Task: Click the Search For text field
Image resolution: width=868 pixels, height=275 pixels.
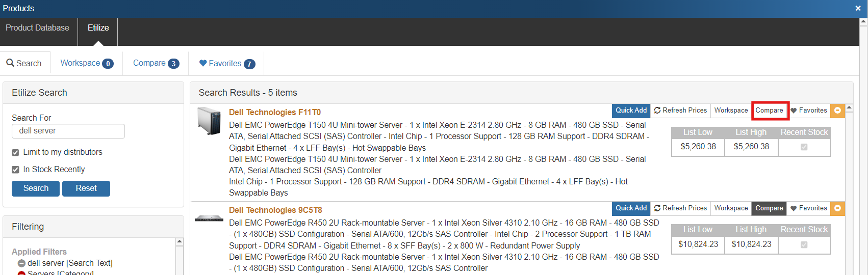Action: (x=68, y=131)
